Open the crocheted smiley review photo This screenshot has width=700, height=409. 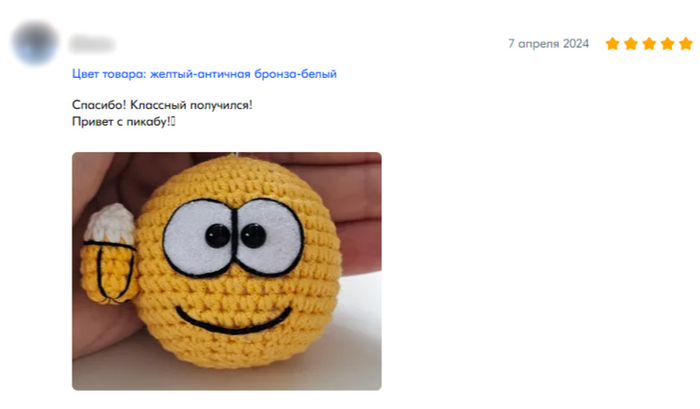[x=227, y=271]
